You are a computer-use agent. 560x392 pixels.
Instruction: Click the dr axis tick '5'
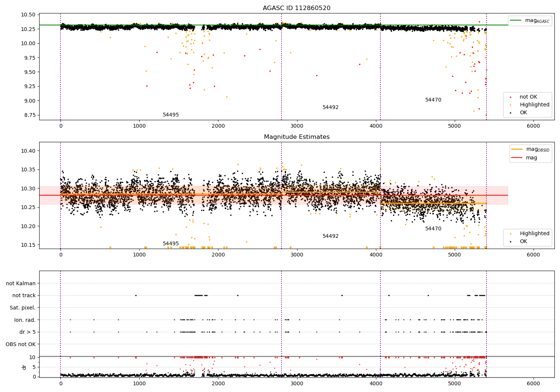point(35,367)
